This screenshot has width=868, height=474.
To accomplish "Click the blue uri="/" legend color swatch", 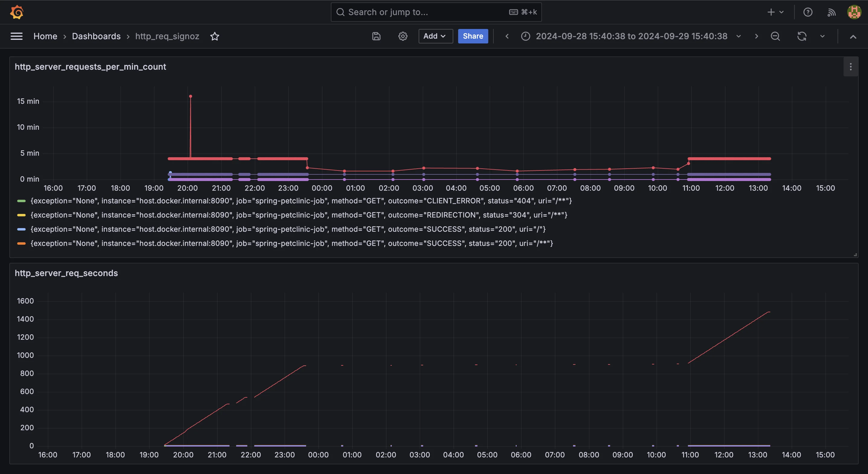I will (21, 229).
